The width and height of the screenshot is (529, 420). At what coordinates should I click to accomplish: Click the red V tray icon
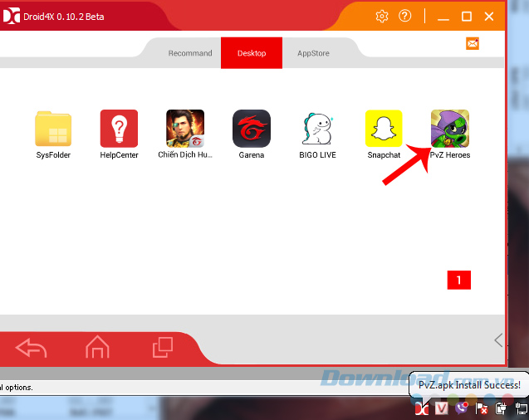coord(442,409)
